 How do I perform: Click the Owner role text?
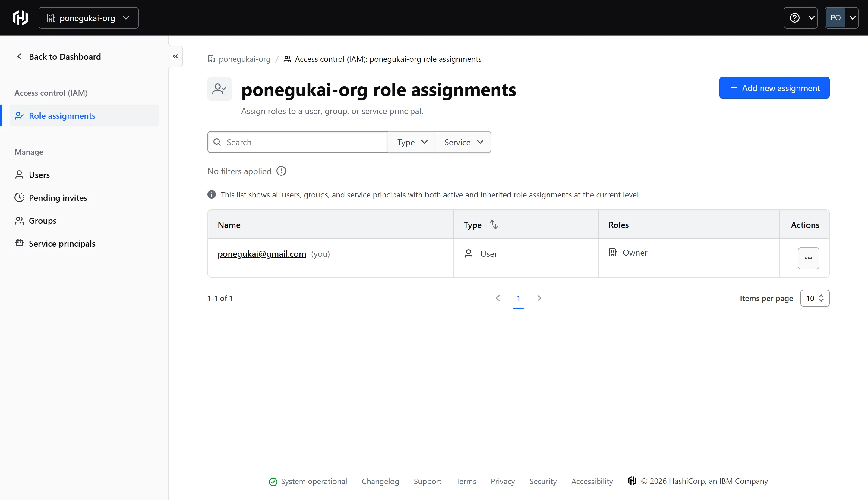click(x=635, y=253)
